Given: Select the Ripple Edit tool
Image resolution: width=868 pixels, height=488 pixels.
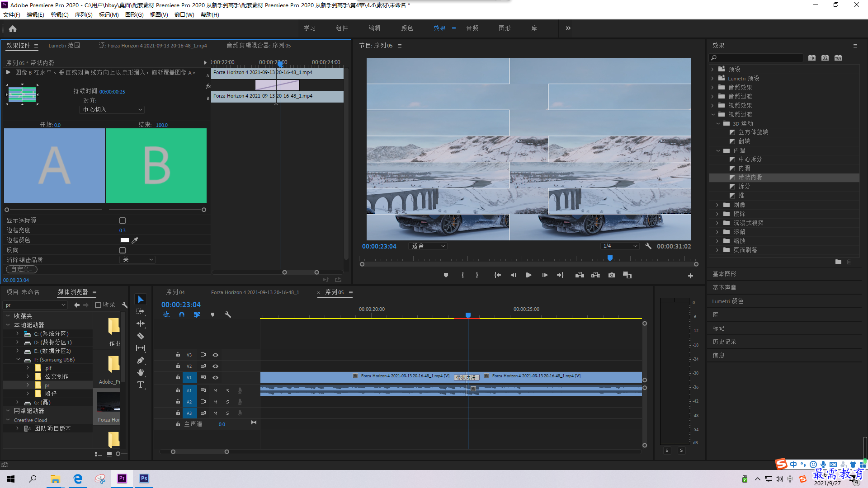Looking at the screenshot, I should click(x=141, y=324).
